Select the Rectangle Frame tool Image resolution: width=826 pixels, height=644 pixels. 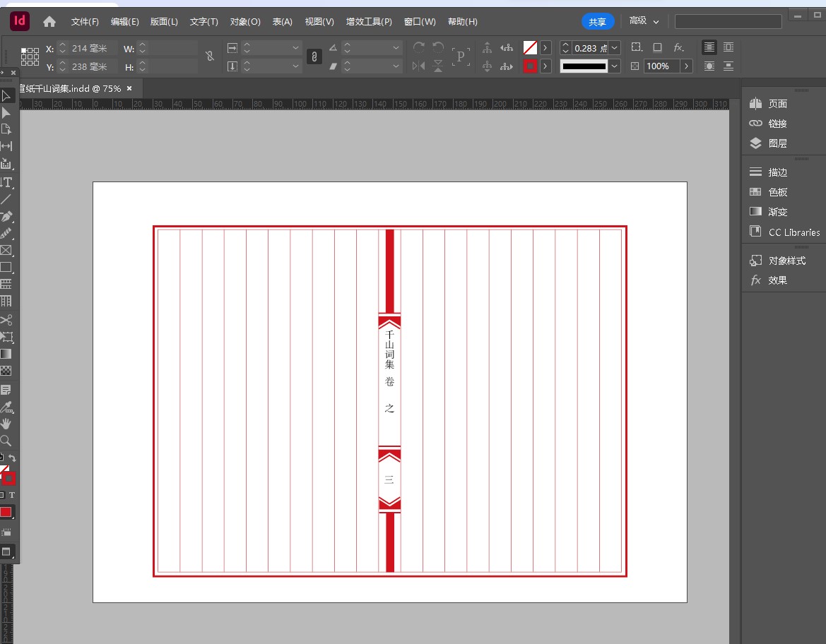point(6,250)
